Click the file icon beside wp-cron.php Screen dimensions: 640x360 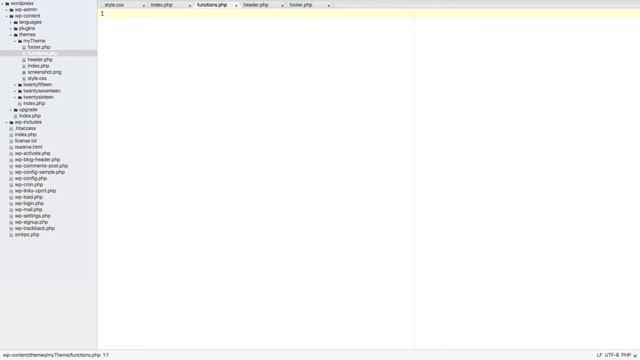click(11, 185)
